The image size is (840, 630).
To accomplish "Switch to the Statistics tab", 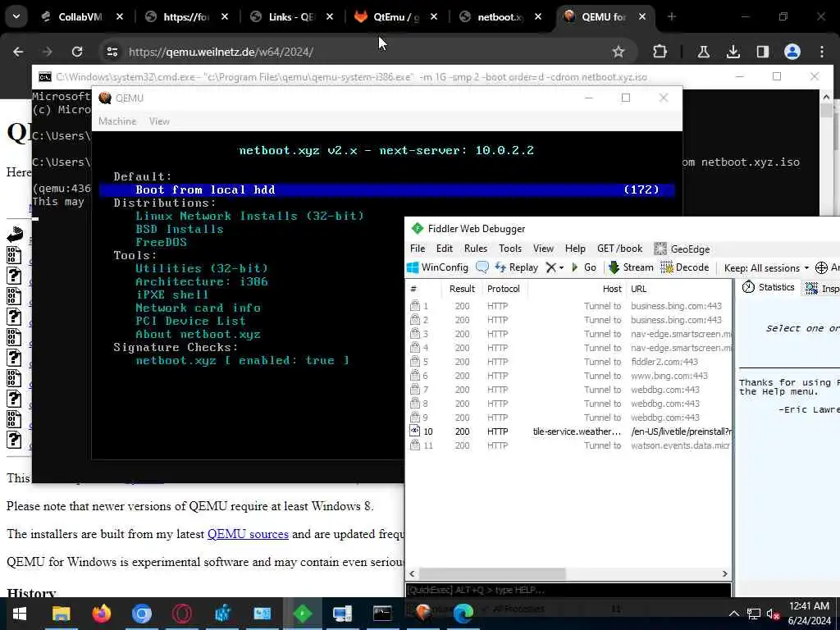I will 768,287.
